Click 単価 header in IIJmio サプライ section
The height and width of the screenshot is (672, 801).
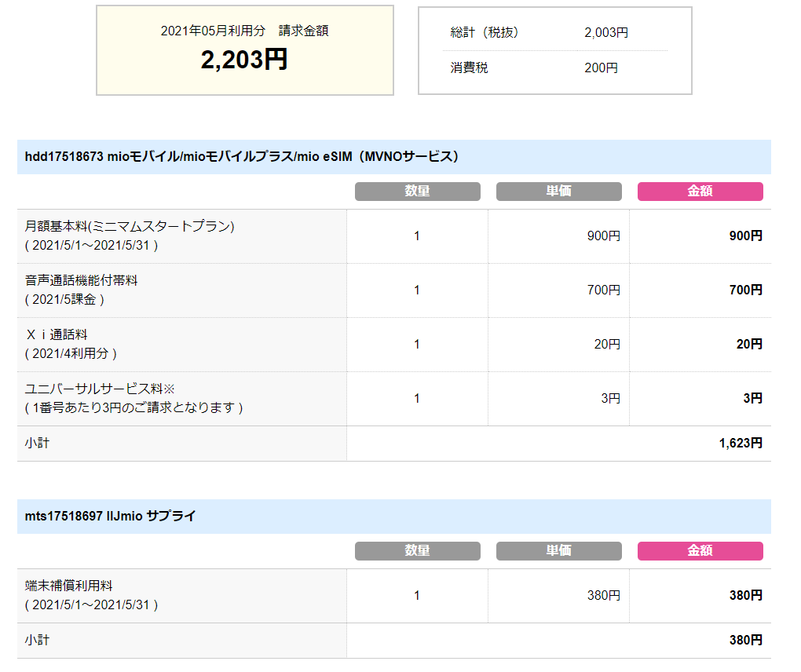559,550
